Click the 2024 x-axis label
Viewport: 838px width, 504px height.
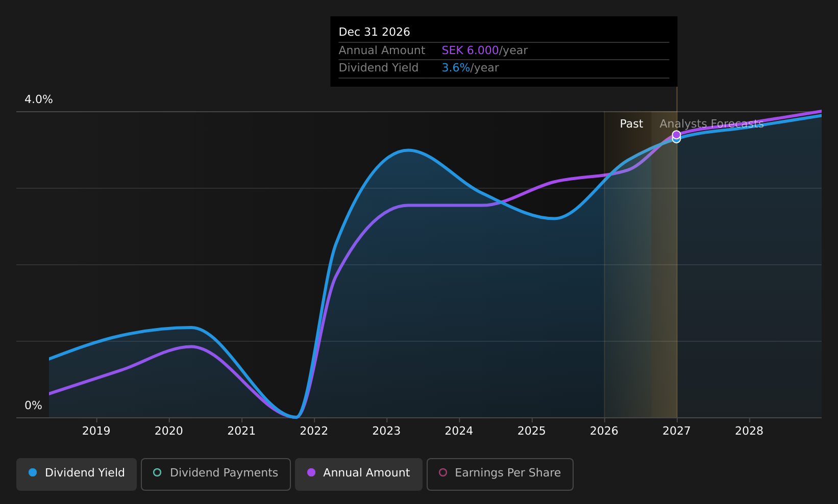(459, 431)
